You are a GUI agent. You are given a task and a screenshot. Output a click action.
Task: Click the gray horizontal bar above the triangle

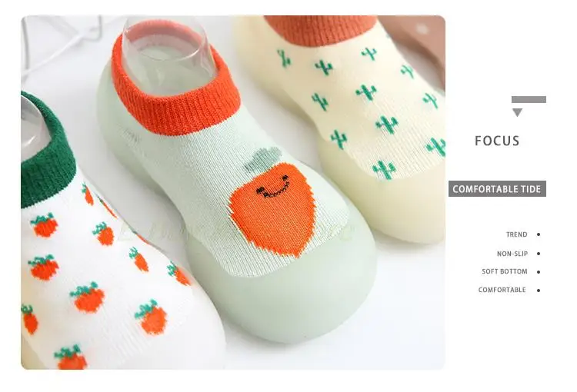coord(529,99)
